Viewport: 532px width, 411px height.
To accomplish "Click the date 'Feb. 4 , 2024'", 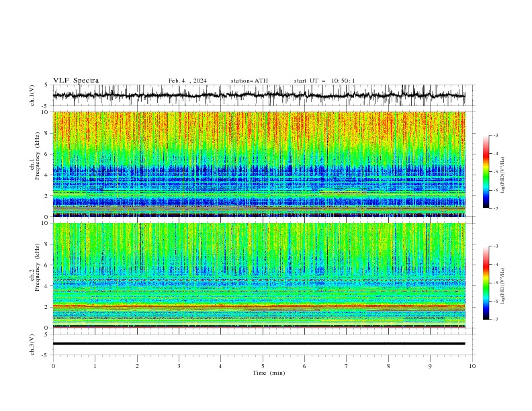I will [x=187, y=81].
